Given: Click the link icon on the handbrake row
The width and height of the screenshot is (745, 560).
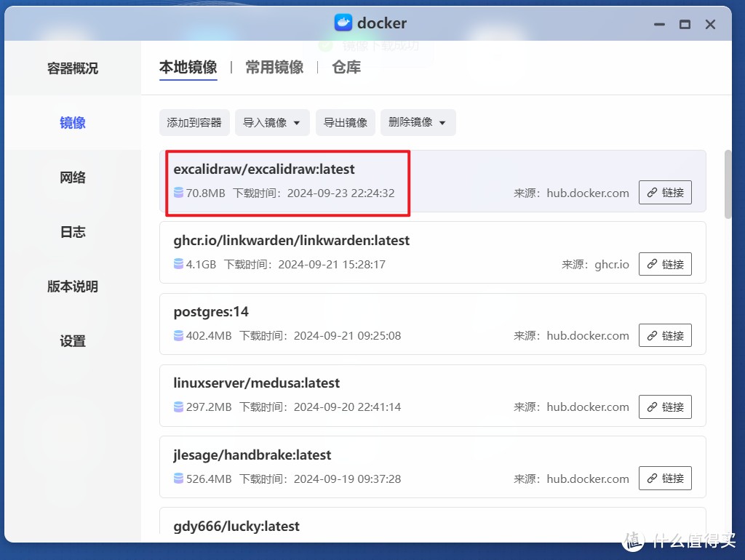Looking at the screenshot, I should click(653, 478).
